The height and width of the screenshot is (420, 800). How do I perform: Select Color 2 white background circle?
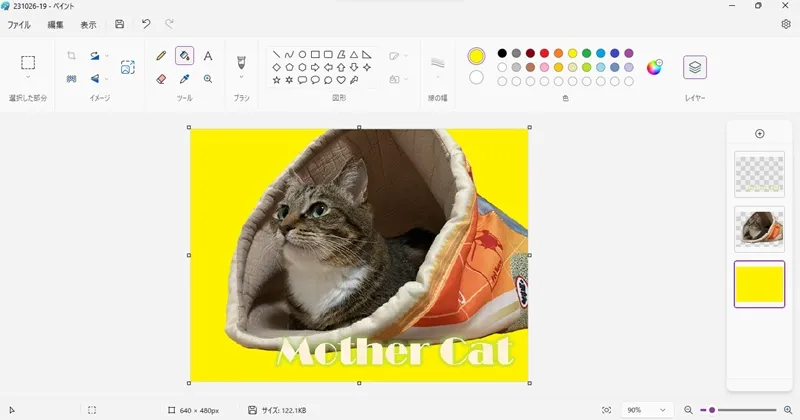tap(476, 78)
